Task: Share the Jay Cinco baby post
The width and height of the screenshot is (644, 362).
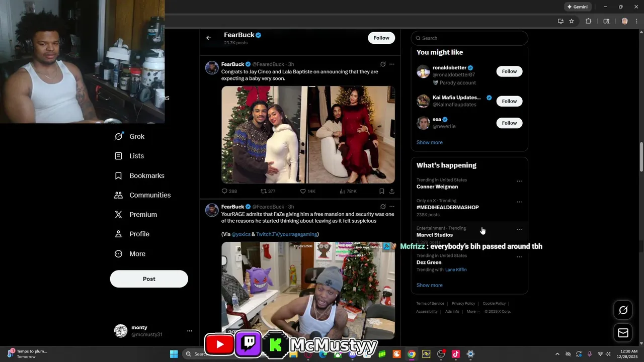Action: pyautogui.click(x=392, y=191)
